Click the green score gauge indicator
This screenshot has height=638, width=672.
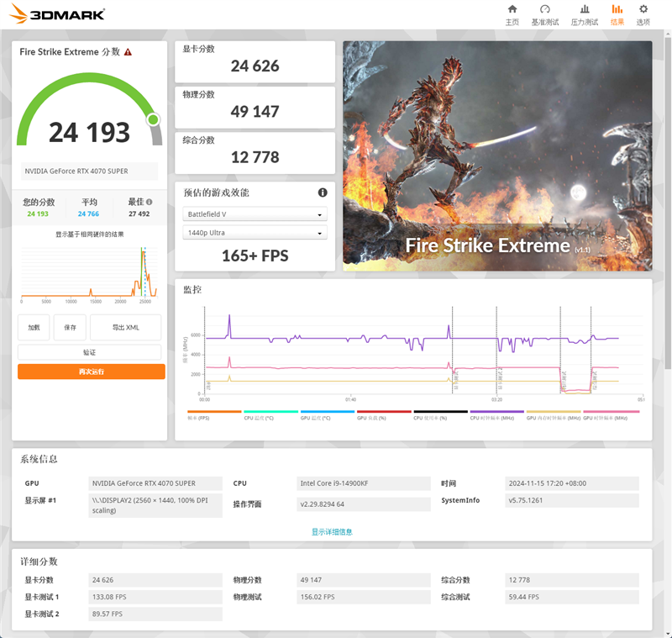click(x=154, y=121)
